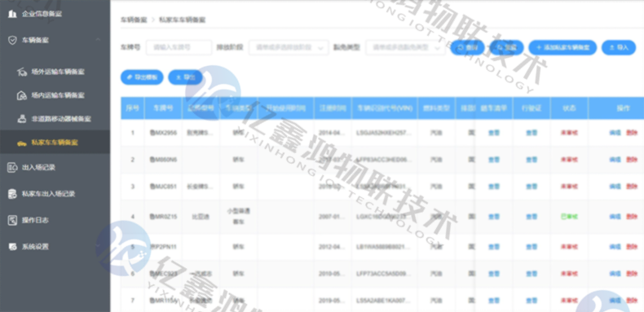Click the building icon for 企业信息备案
644x312 pixels.
point(13,14)
